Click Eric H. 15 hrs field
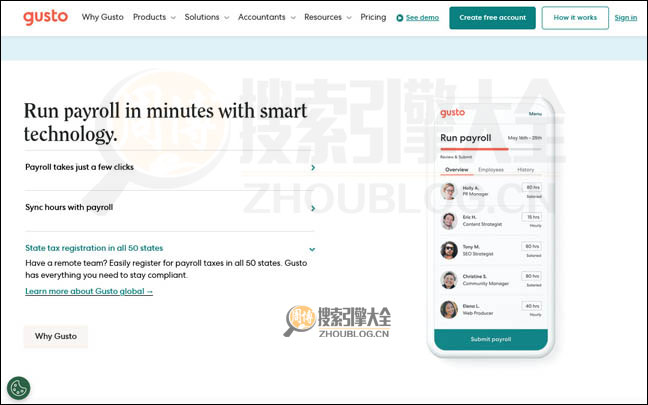 coord(532,217)
